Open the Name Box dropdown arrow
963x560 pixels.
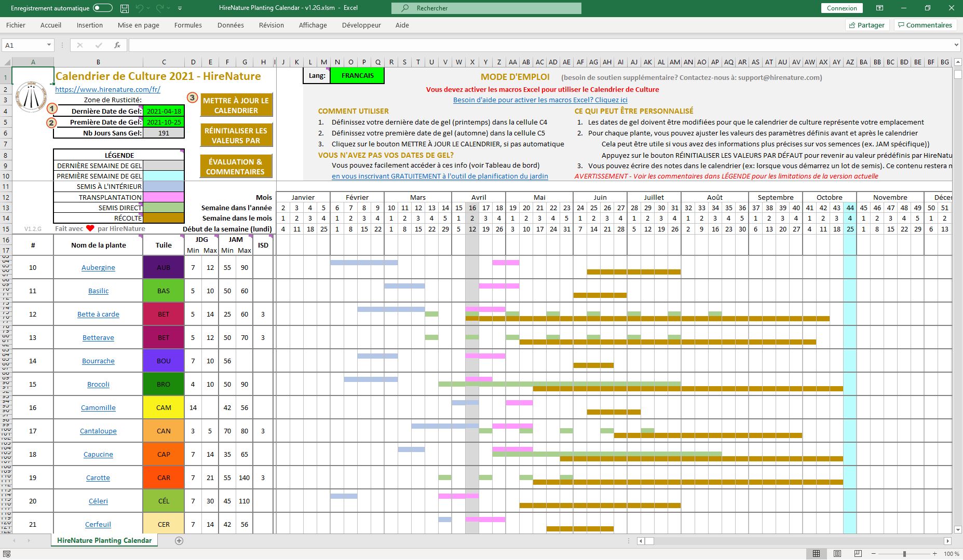[x=49, y=45]
